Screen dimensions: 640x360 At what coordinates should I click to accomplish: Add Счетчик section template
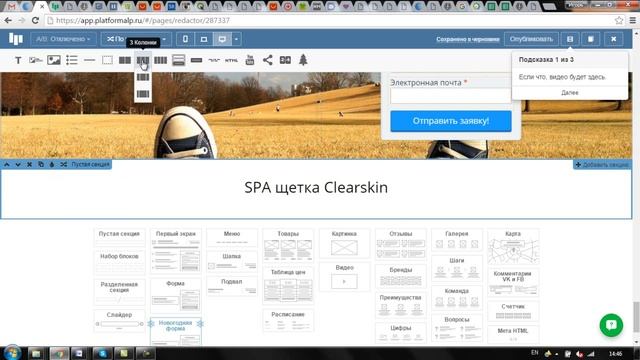click(x=513, y=311)
